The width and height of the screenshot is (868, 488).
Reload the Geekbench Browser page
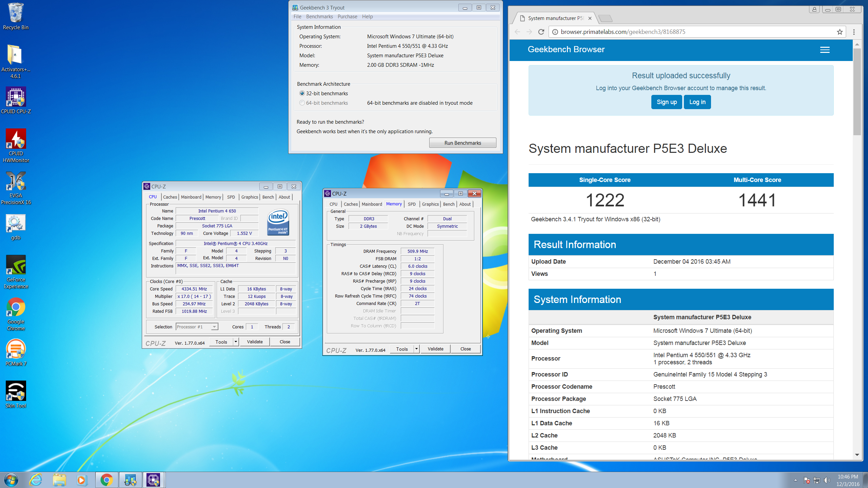click(x=541, y=32)
